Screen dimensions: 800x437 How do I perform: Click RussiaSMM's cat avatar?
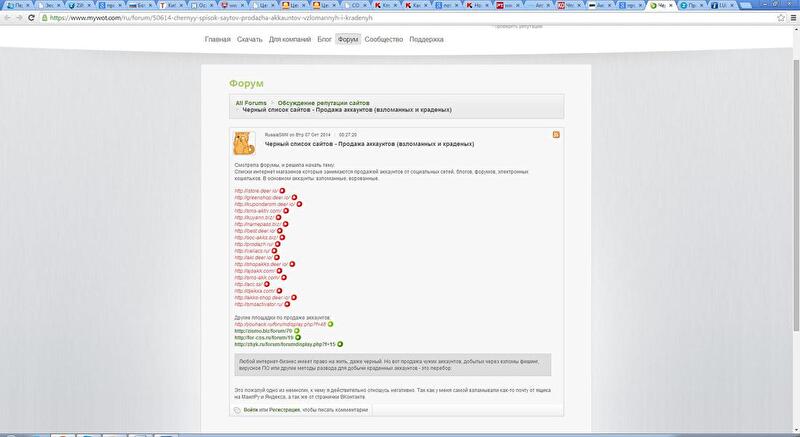pos(243,142)
